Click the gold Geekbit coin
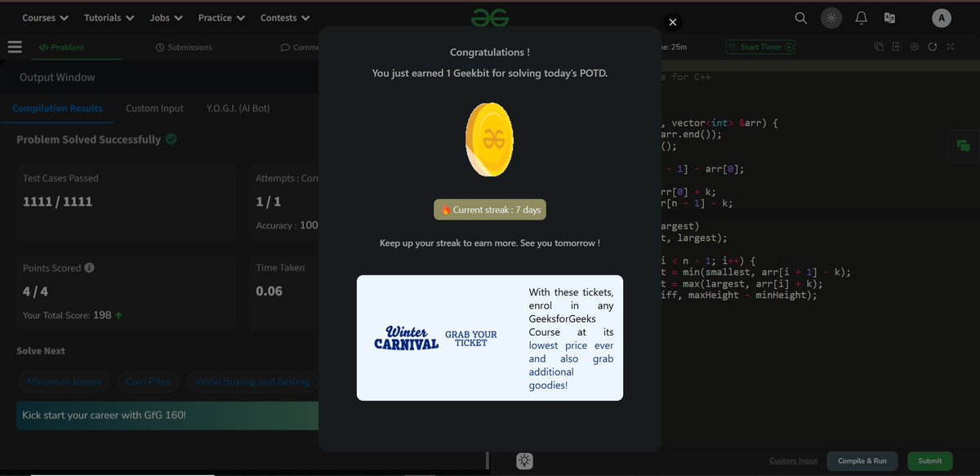The height and width of the screenshot is (476, 980). click(x=489, y=140)
